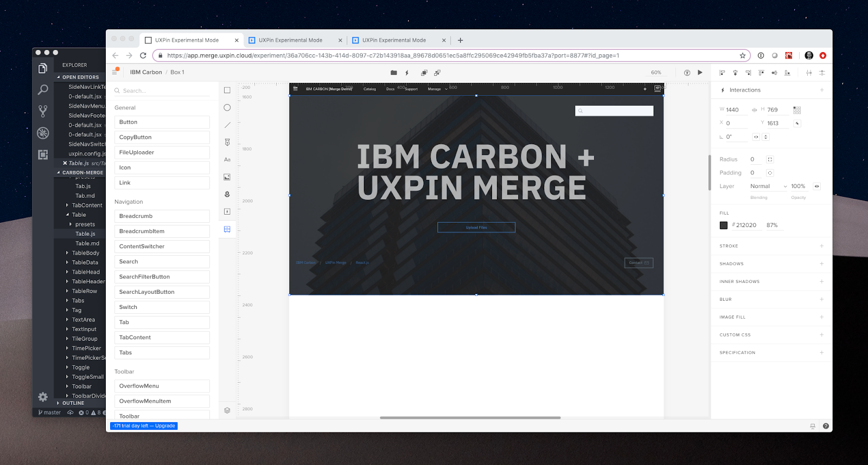
Task: Open the fill color swatch
Action: coord(724,225)
